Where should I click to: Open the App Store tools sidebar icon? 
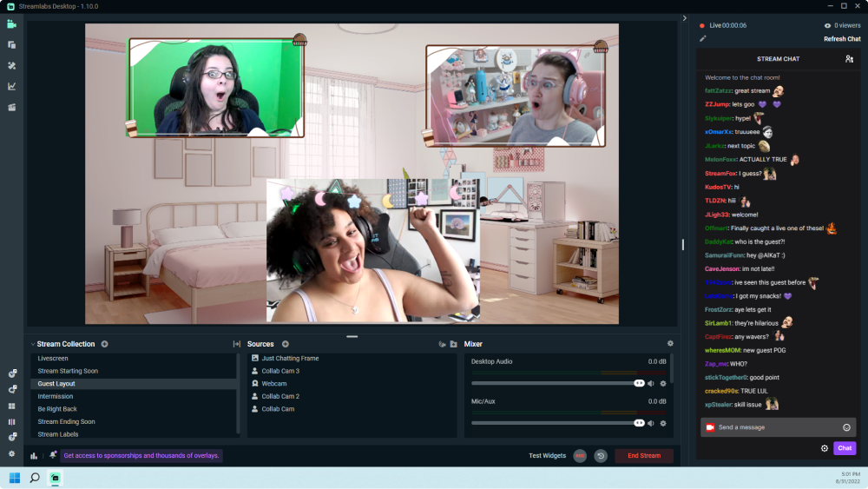tap(11, 65)
